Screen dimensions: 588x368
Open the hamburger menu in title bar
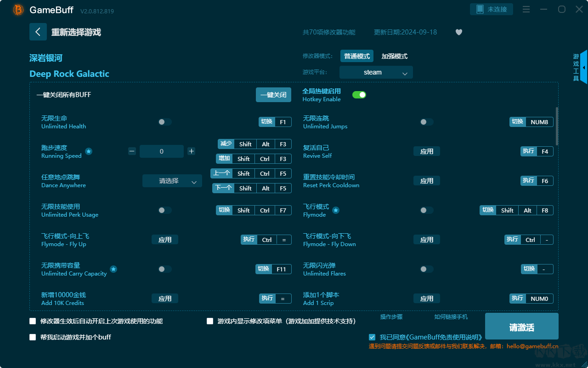pos(526,9)
